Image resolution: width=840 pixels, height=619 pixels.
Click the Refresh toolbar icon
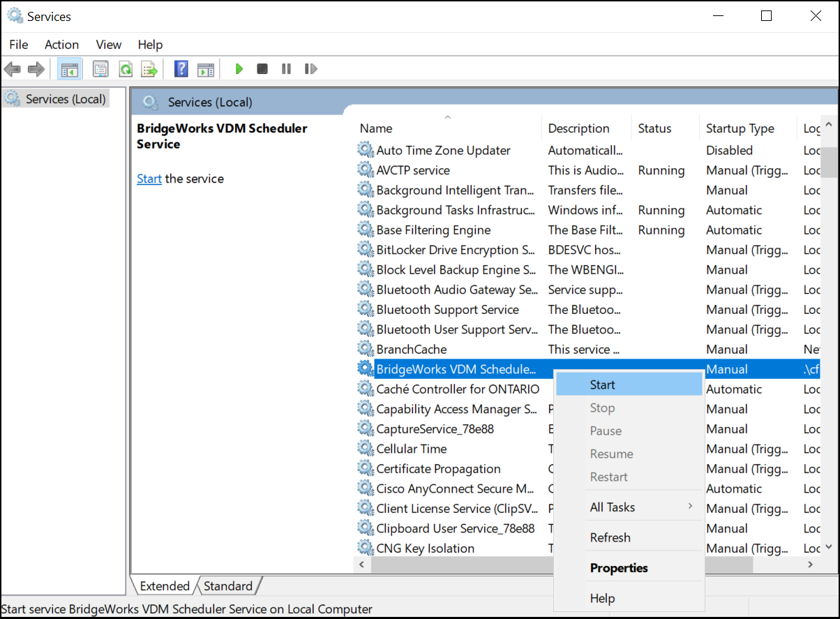click(126, 69)
